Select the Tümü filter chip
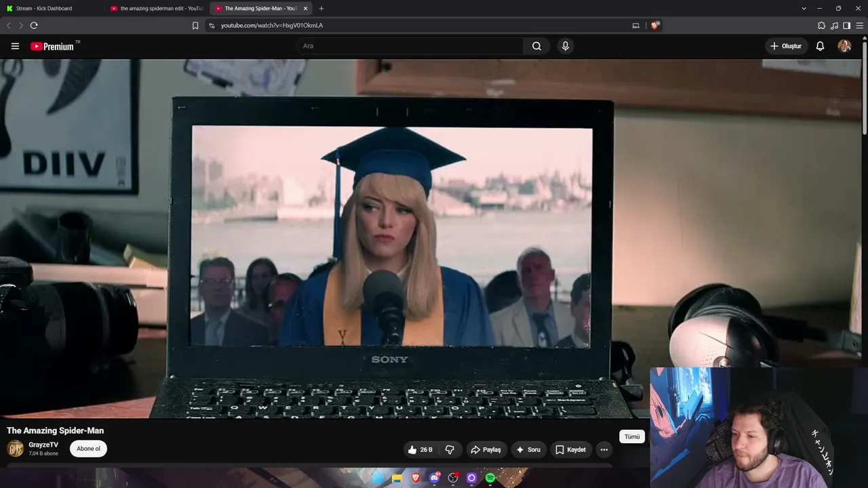 coord(632,436)
